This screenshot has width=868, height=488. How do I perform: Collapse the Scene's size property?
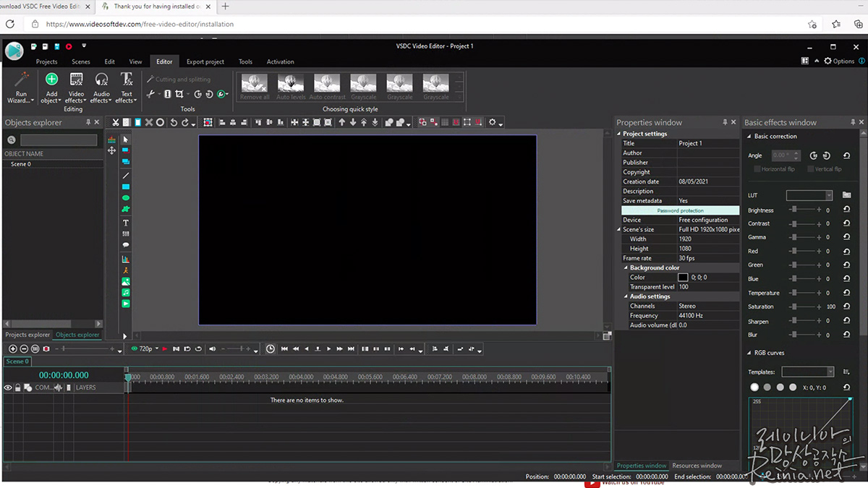coord(619,229)
